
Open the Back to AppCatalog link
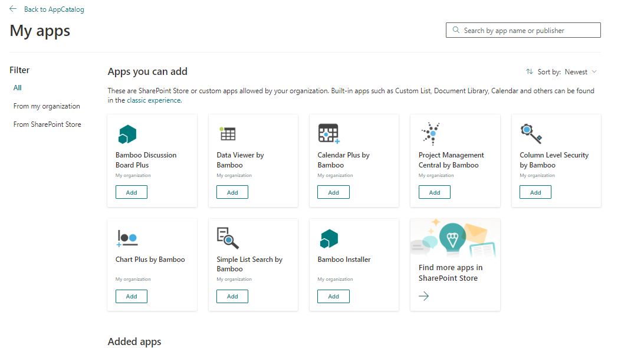tap(54, 9)
